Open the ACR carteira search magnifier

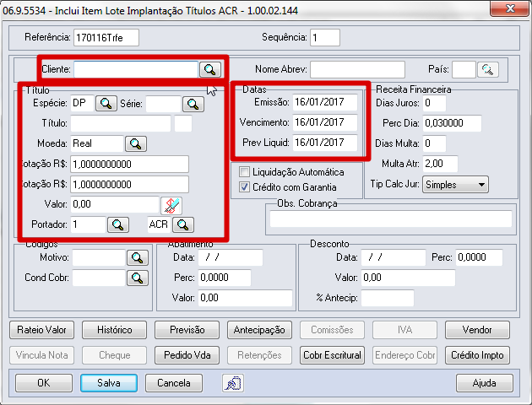(183, 224)
